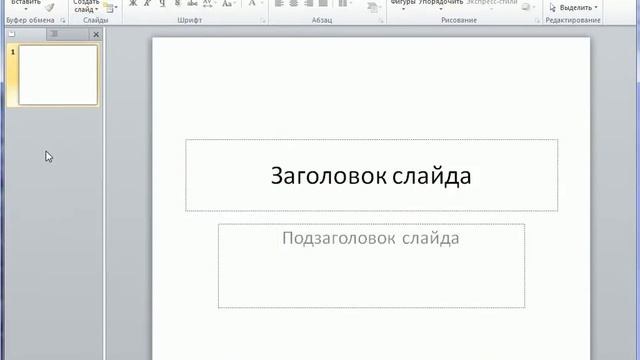Click the font color A button
This screenshot has height=360, width=640.
252,4
